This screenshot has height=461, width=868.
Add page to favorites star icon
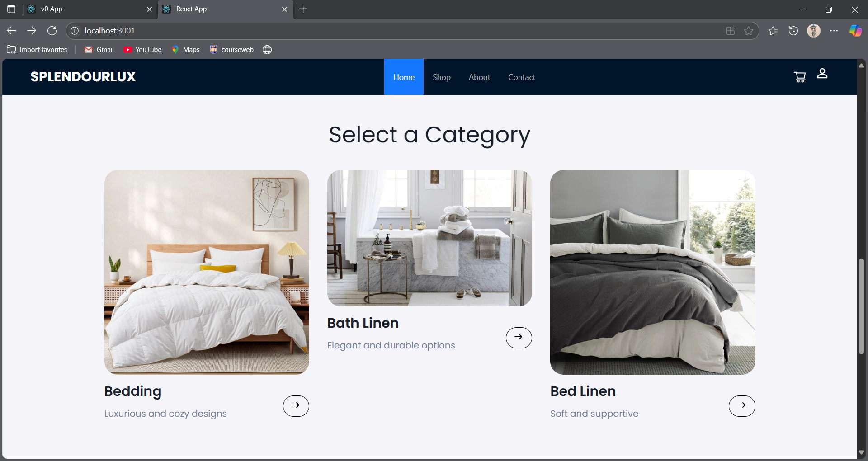(x=749, y=31)
